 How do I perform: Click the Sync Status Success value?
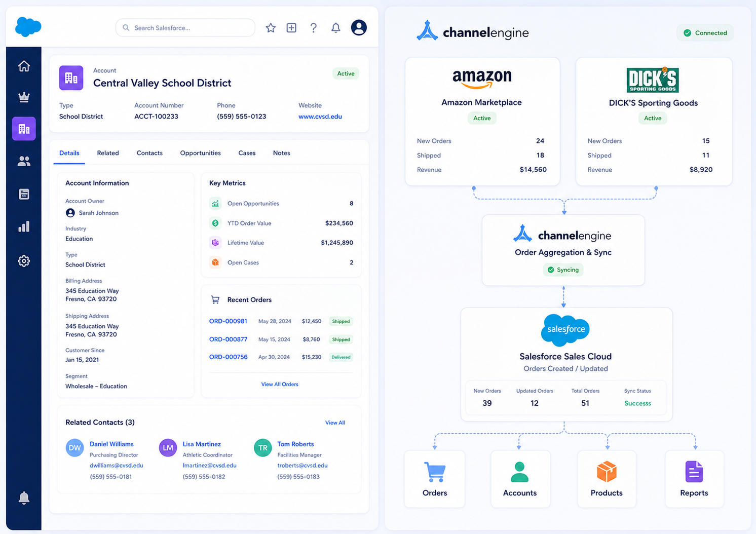(637, 403)
